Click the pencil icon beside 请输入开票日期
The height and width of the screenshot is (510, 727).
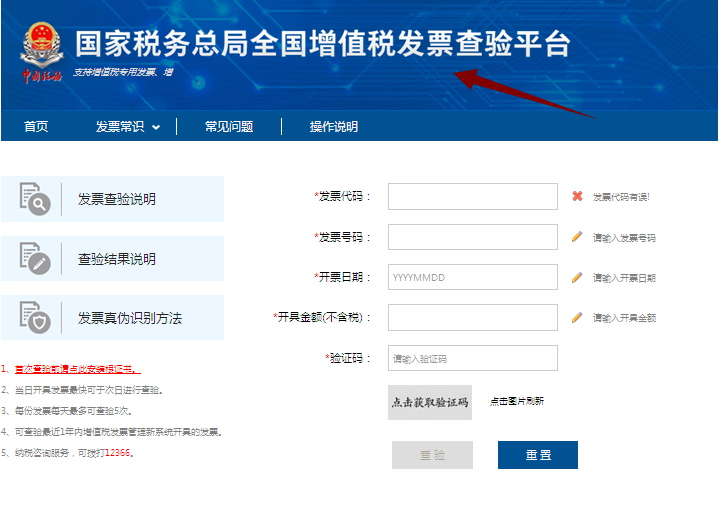[577, 277]
